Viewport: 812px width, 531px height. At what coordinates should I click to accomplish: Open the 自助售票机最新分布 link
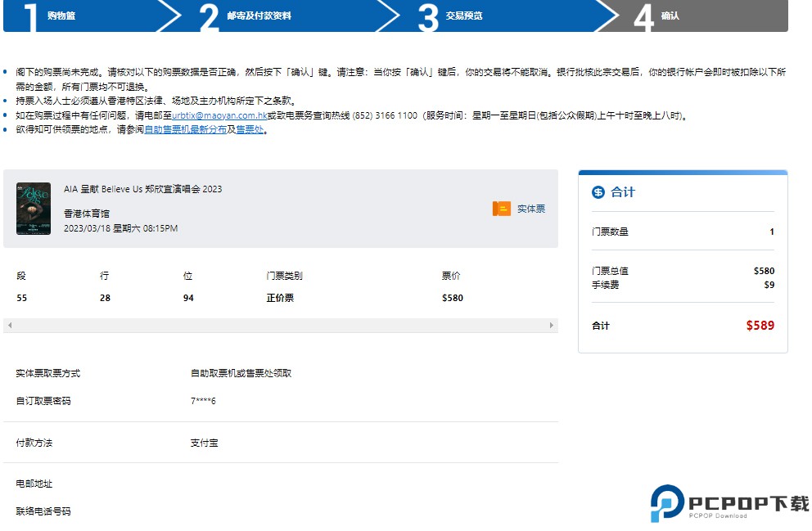[185, 129]
